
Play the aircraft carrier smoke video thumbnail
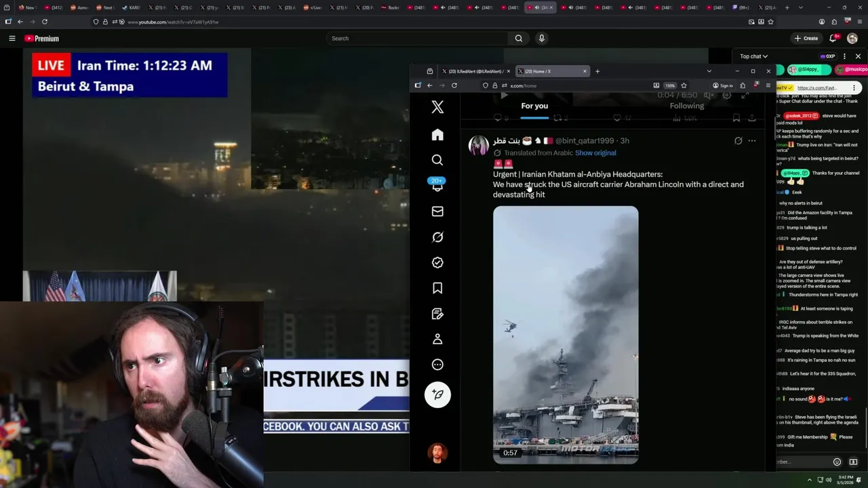click(566, 335)
